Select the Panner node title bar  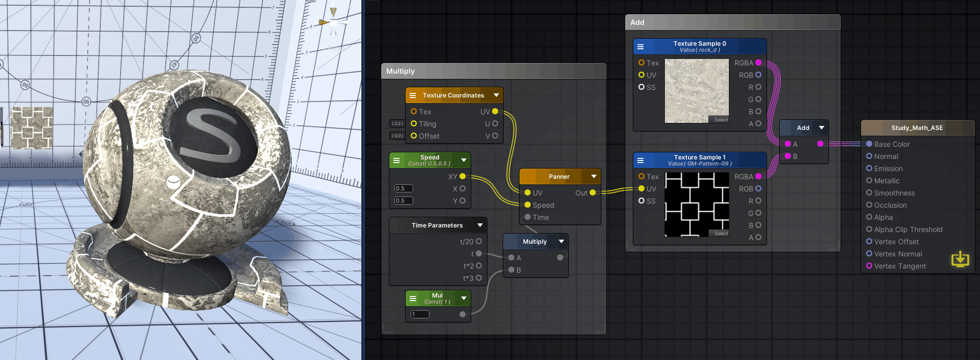560,177
